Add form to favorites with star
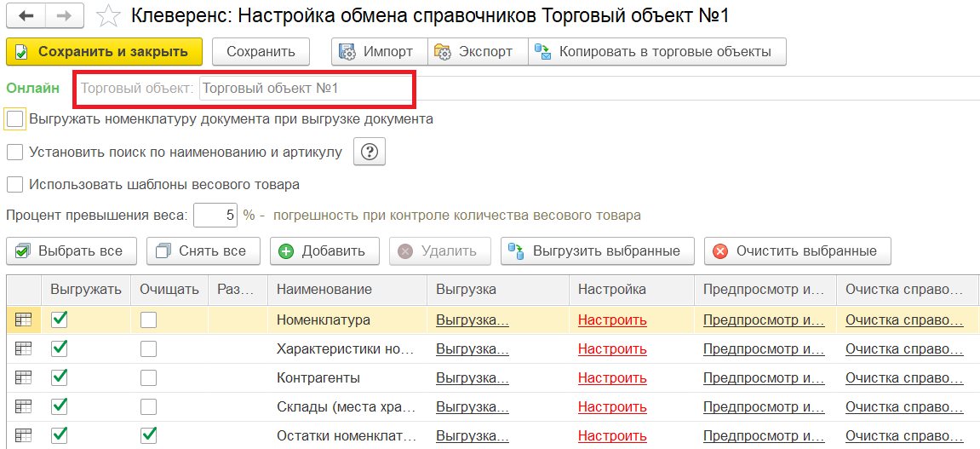Viewport: 980px width, 449px height. (x=109, y=16)
